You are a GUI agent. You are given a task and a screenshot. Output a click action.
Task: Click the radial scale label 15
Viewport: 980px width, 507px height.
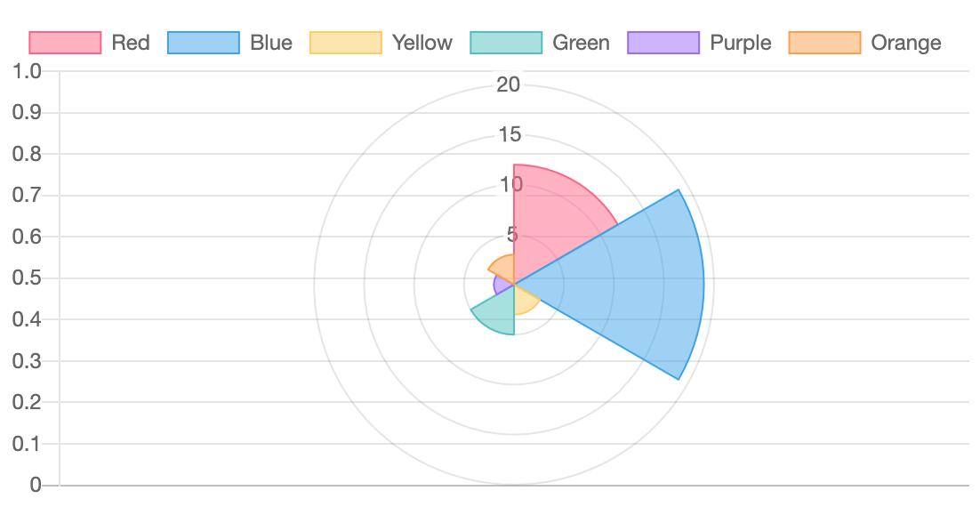[x=510, y=133]
